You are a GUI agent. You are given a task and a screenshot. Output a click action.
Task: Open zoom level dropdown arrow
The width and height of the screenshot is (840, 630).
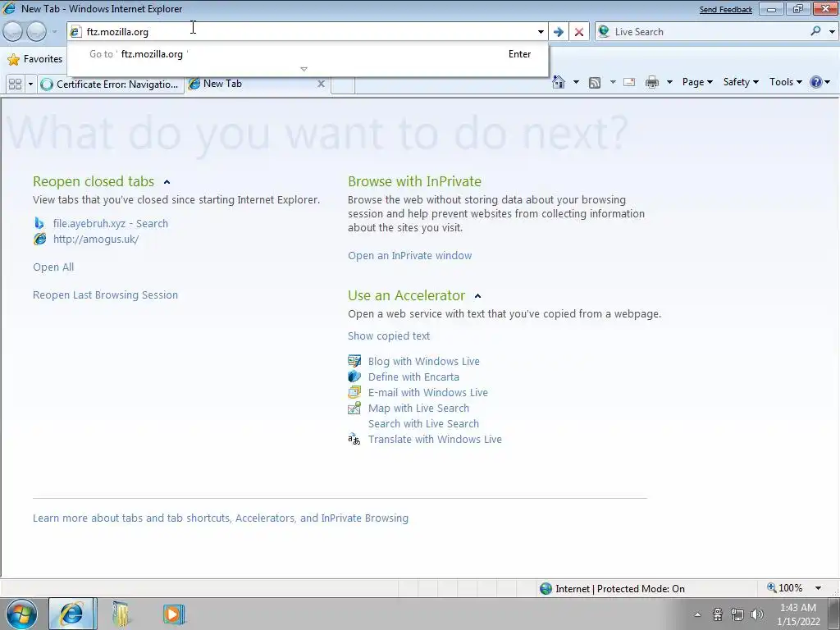click(x=818, y=588)
